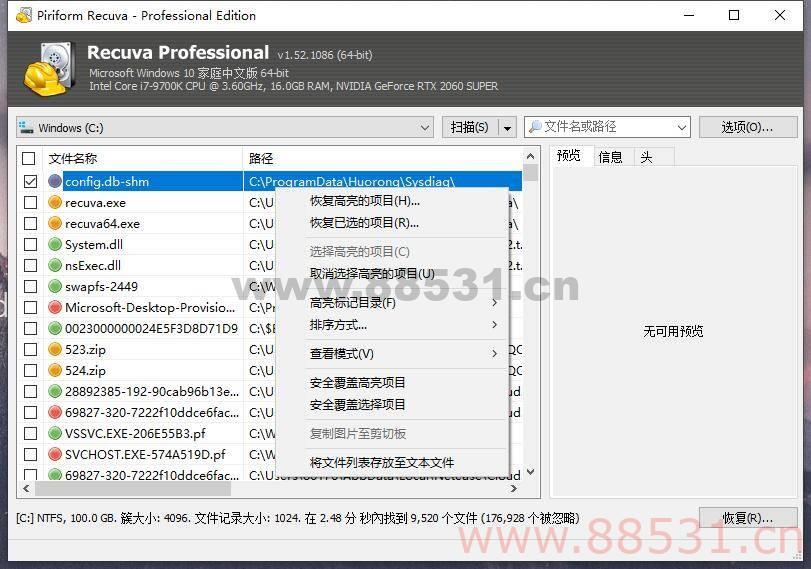The height and width of the screenshot is (569, 811).
Task: Click the Windows drive icon in drive selector
Action: 26,128
